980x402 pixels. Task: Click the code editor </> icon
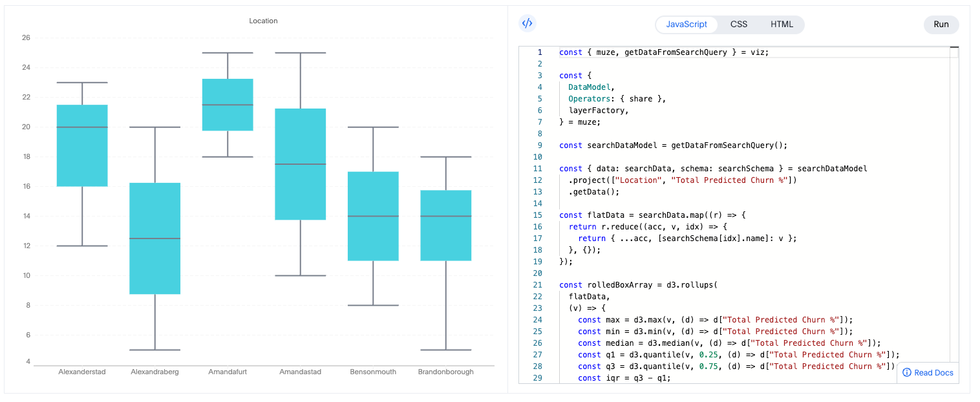pos(527,23)
